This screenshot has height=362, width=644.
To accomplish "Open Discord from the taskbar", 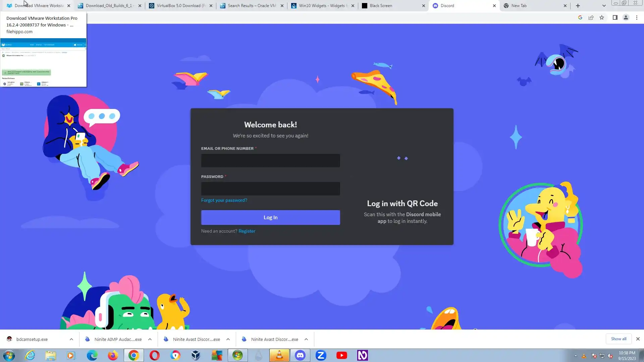I will [300, 355].
